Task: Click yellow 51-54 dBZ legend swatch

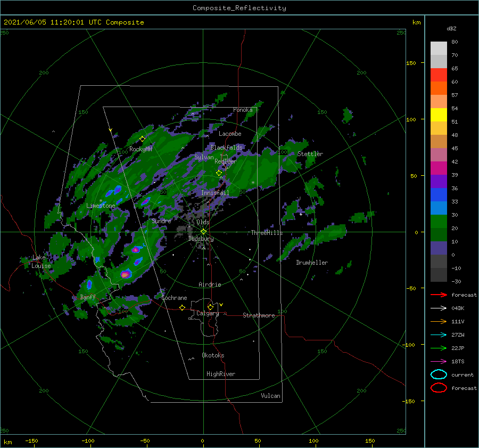Action: click(439, 115)
